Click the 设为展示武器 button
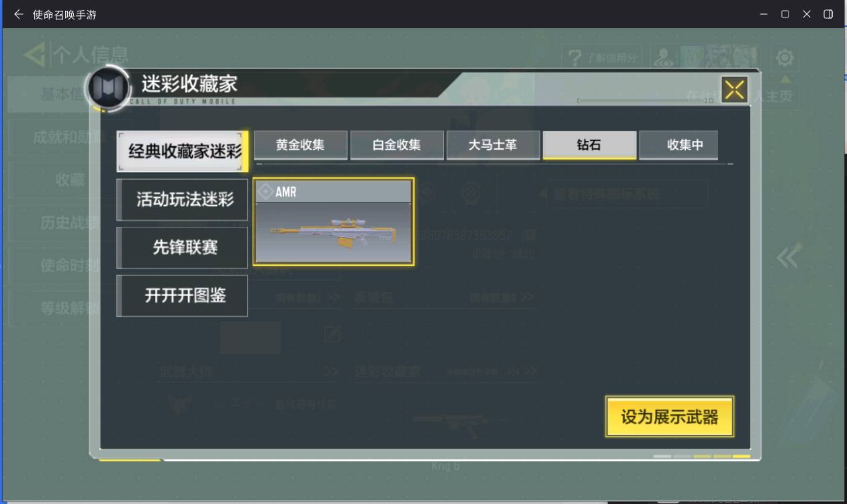 tap(670, 417)
